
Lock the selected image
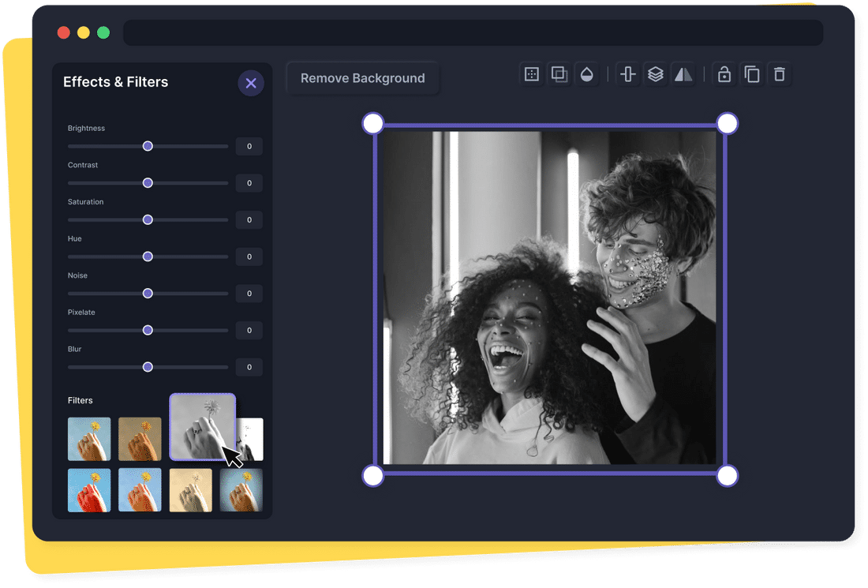click(x=724, y=73)
